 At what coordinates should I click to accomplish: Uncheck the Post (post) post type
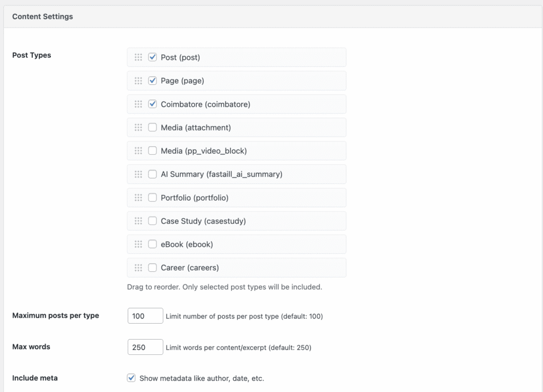click(152, 57)
